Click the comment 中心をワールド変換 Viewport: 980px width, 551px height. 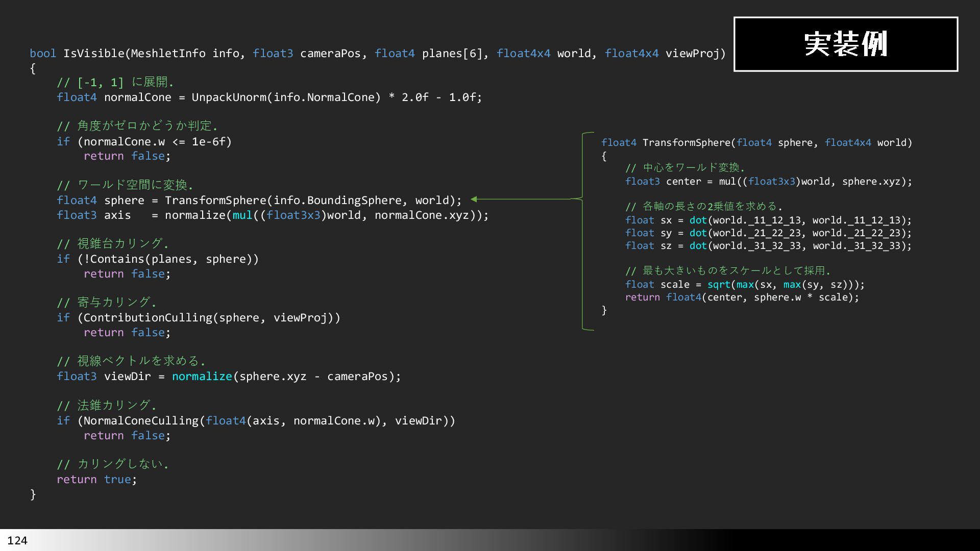tap(685, 168)
